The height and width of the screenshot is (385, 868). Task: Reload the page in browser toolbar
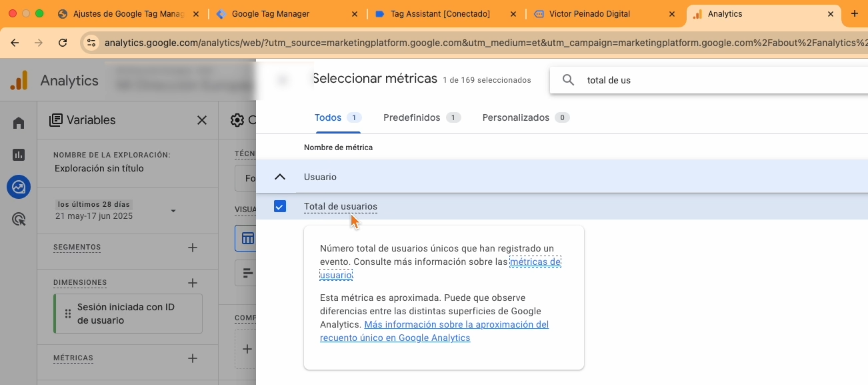[x=63, y=43]
